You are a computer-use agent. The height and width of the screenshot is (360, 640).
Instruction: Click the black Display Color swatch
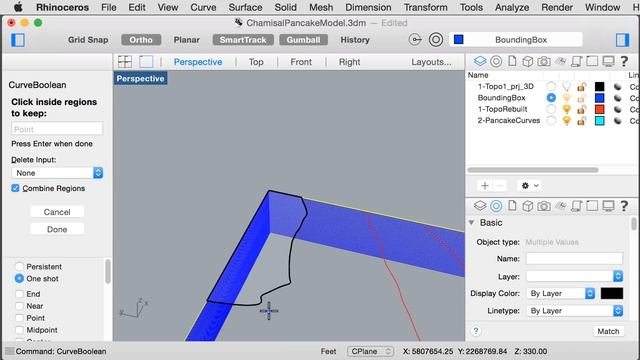pyautogui.click(x=611, y=293)
